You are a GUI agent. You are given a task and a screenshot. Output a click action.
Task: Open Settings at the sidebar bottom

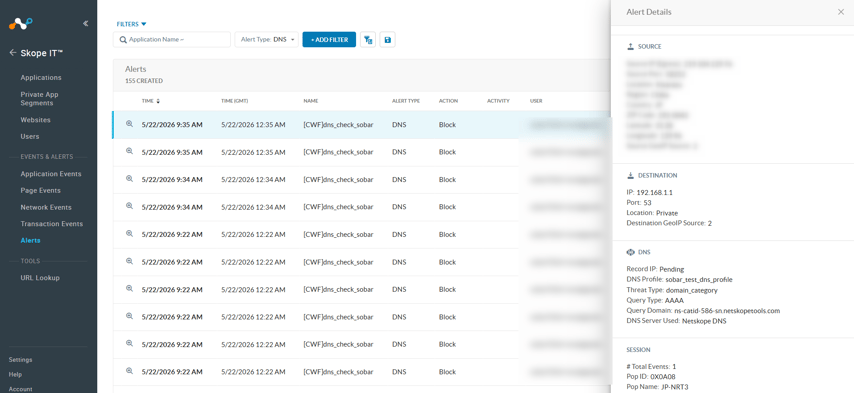(20, 360)
